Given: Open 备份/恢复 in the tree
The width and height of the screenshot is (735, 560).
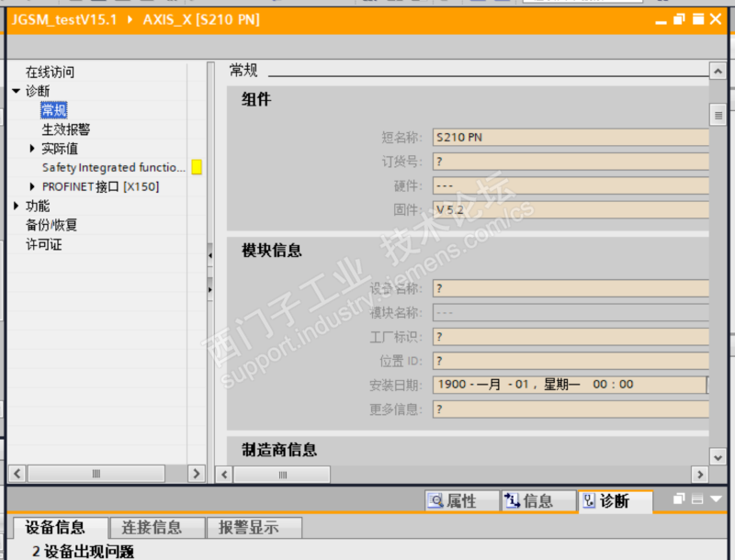Looking at the screenshot, I should 51,225.
